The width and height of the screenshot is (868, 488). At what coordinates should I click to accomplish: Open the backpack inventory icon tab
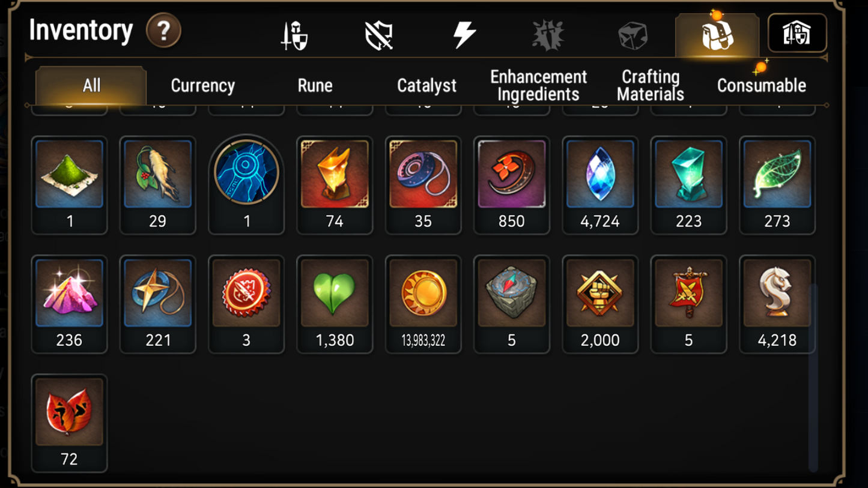pyautogui.click(x=717, y=35)
